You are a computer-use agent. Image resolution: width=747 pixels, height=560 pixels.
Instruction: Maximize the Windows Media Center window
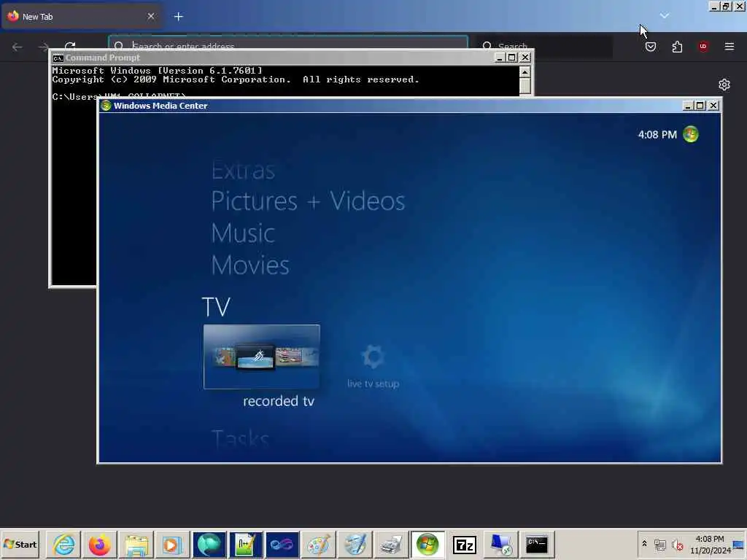tap(700, 106)
